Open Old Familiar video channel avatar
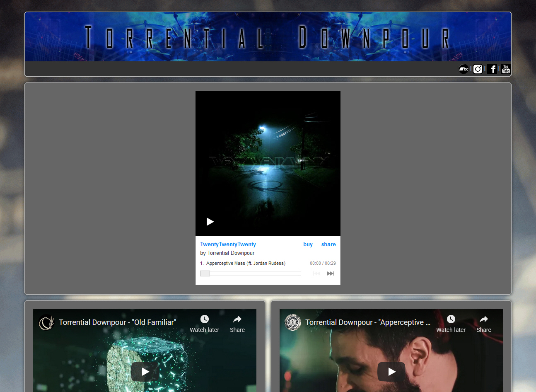This screenshot has width=536, height=392. click(46, 322)
